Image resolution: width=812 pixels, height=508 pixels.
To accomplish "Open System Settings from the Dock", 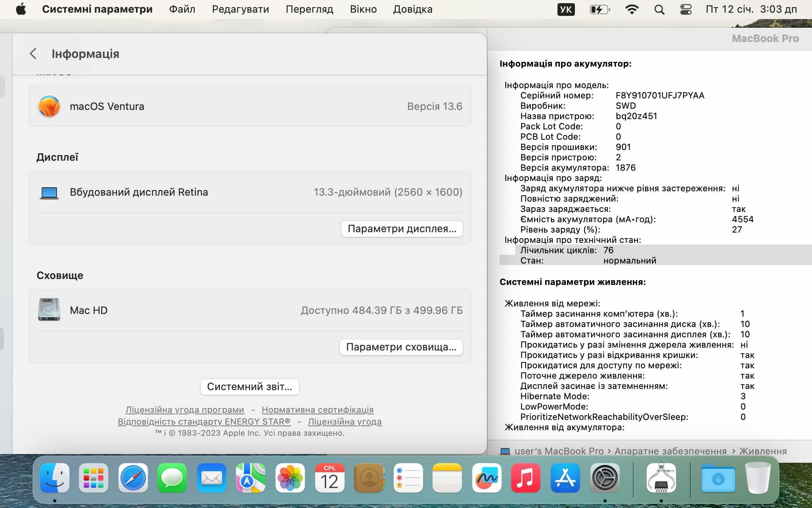I will [x=605, y=478].
